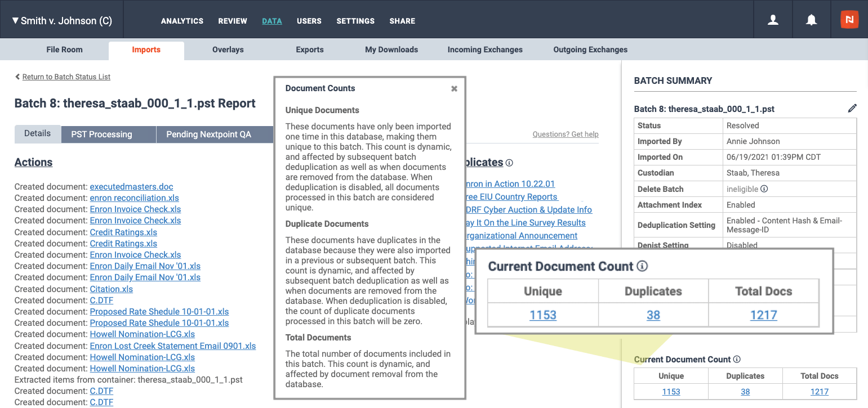
Task: Click the notifications bell icon
Action: pyautogui.click(x=811, y=20)
